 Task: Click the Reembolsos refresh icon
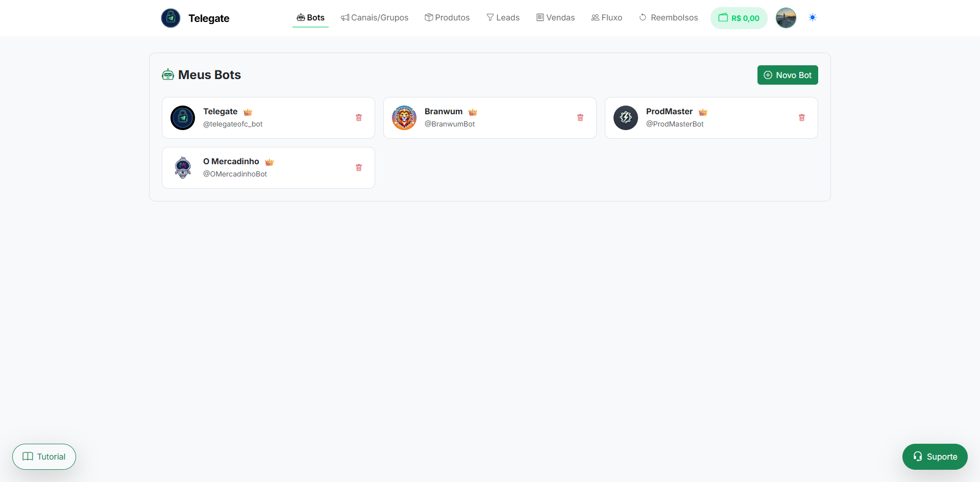click(642, 17)
